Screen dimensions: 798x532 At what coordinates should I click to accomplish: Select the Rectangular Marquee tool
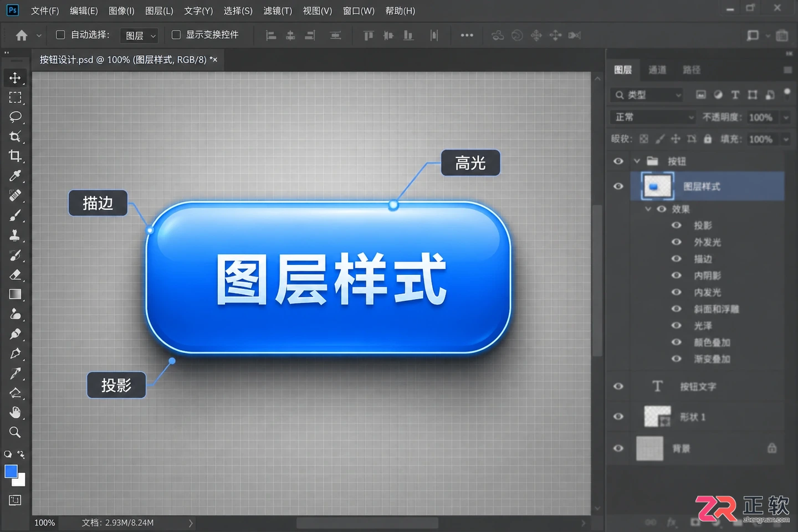pyautogui.click(x=15, y=98)
